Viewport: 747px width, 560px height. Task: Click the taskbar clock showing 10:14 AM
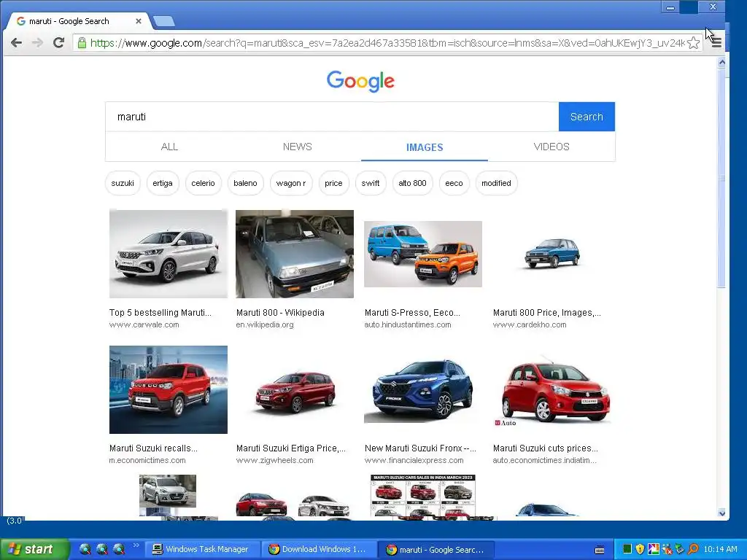[x=720, y=549]
